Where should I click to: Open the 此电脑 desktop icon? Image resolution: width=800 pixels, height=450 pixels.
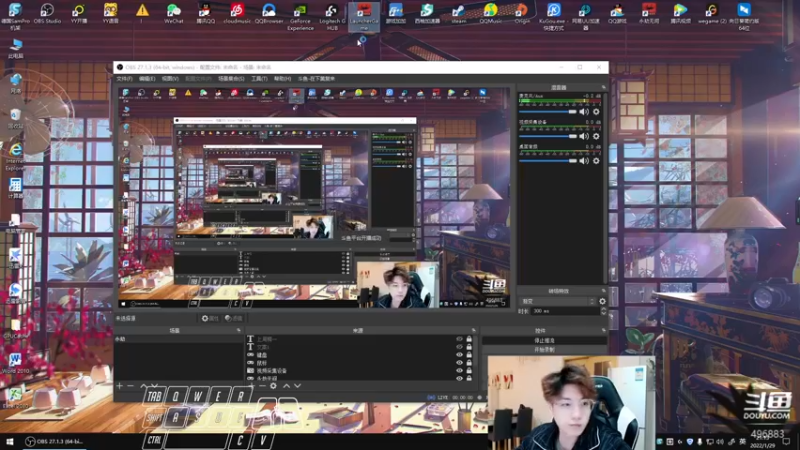[15, 48]
